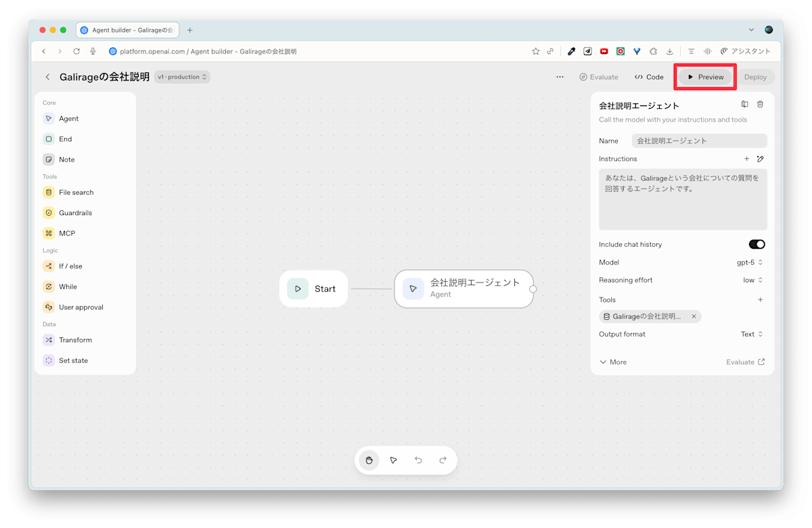
Task: Select the Start node on canvas
Action: (313, 289)
